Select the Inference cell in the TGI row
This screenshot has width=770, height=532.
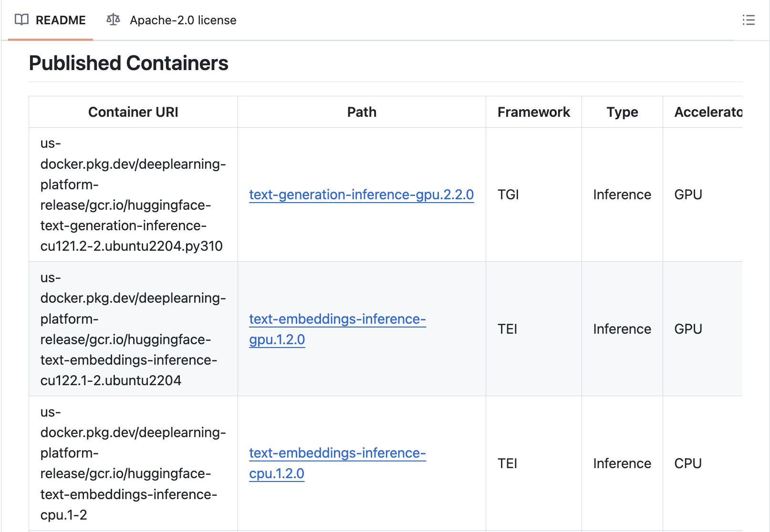pos(622,194)
